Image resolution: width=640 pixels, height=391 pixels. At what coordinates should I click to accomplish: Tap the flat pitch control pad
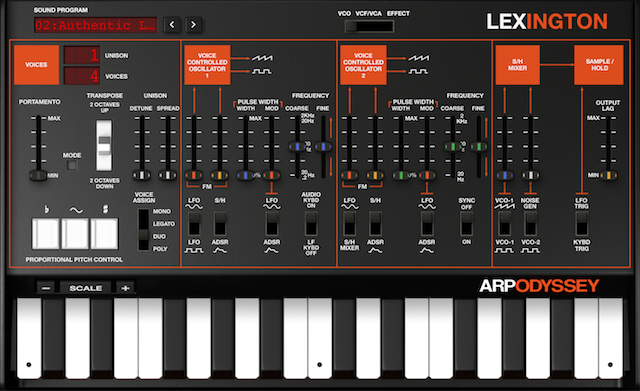[45, 233]
